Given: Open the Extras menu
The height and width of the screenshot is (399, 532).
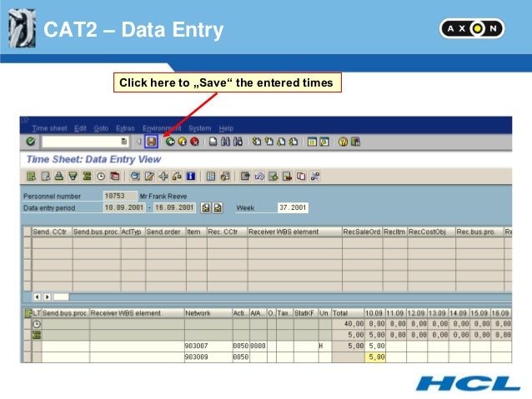Looking at the screenshot, I should point(125,128).
